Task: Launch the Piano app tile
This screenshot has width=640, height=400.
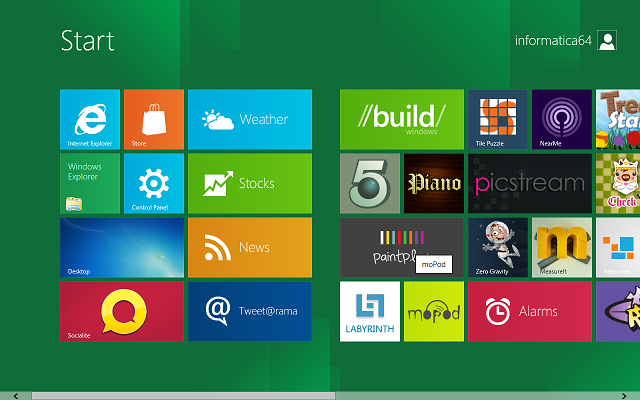Action: point(434,183)
